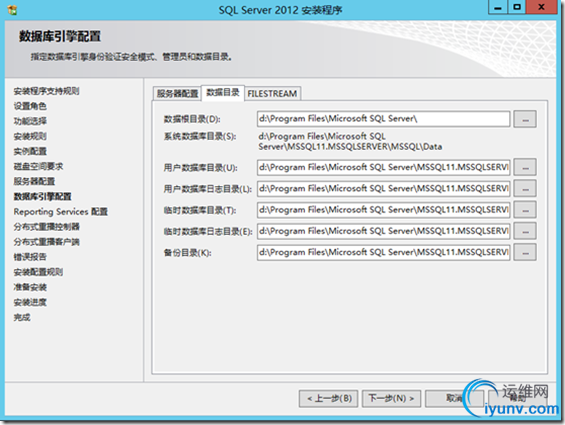Browse for the 备份目录(K) folder

525,252
